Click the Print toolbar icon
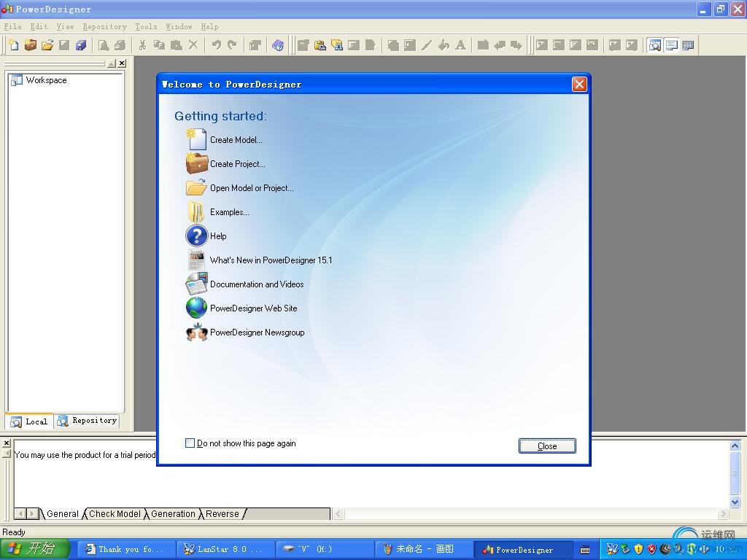The image size is (747, 560). tap(120, 45)
